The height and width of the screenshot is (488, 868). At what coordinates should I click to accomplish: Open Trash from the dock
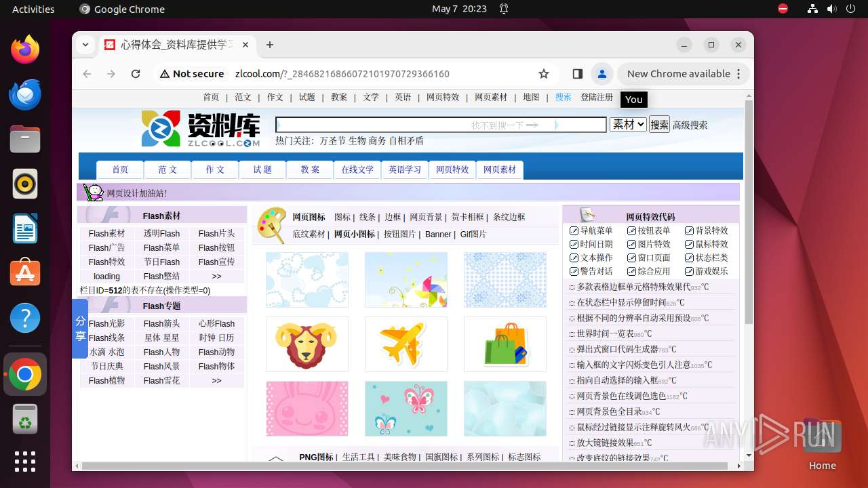pyautogui.click(x=25, y=419)
